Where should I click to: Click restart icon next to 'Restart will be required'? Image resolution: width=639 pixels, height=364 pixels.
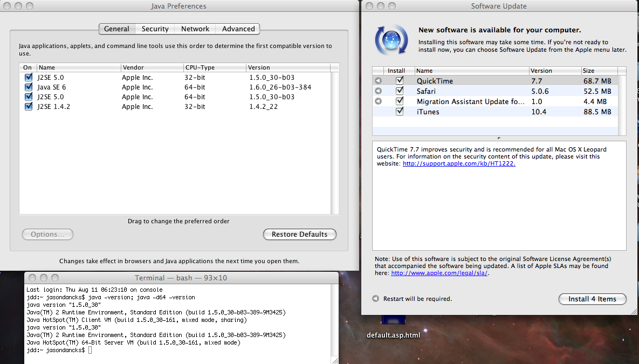pos(375,298)
